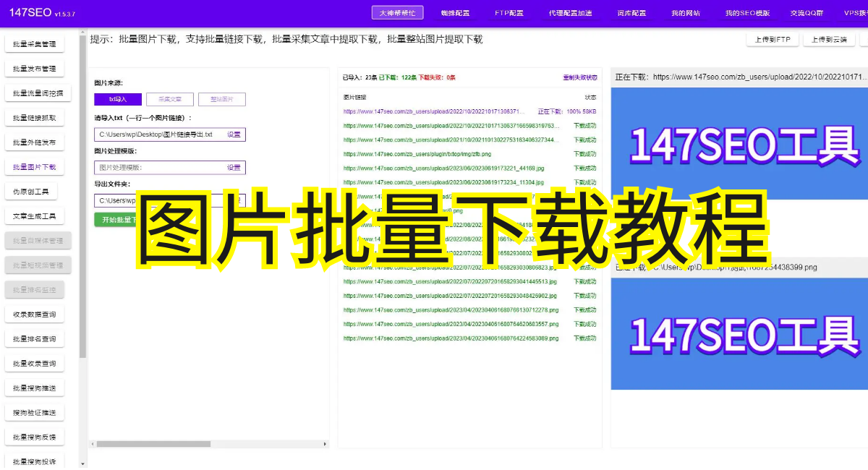
Task: Click the sidebar vertical scrollbar
Action: [x=82, y=195]
